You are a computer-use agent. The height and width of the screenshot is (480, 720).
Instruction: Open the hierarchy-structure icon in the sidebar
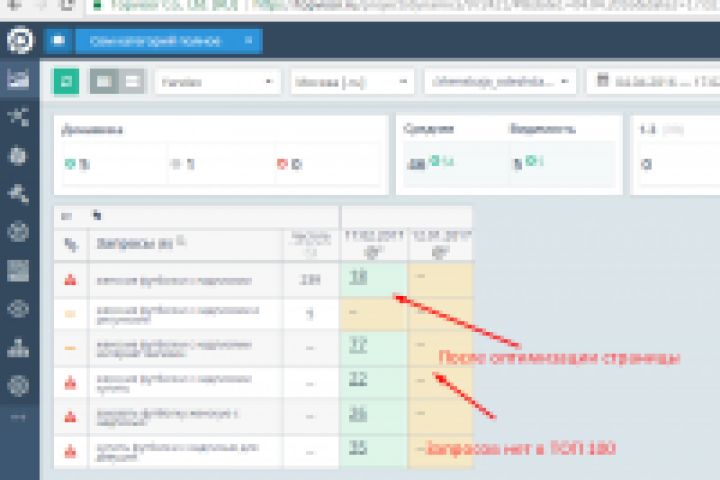coord(18,347)
